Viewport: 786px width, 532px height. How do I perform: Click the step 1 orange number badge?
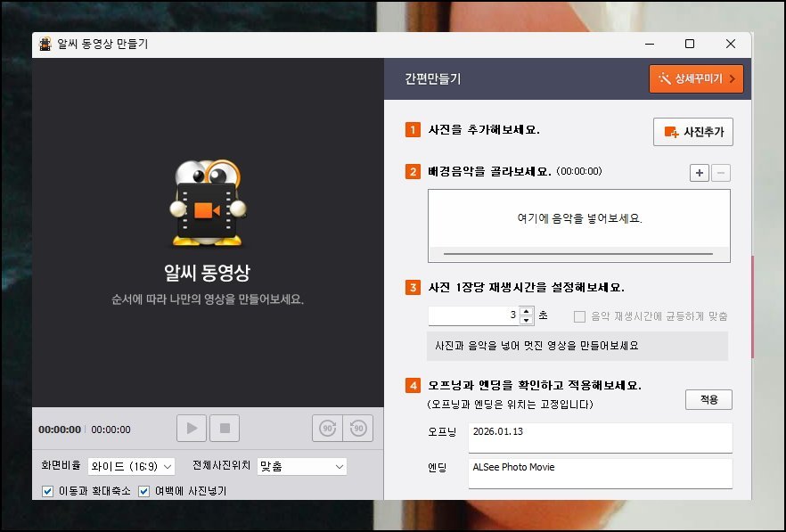pyautogui.click(x=413, y=130)
